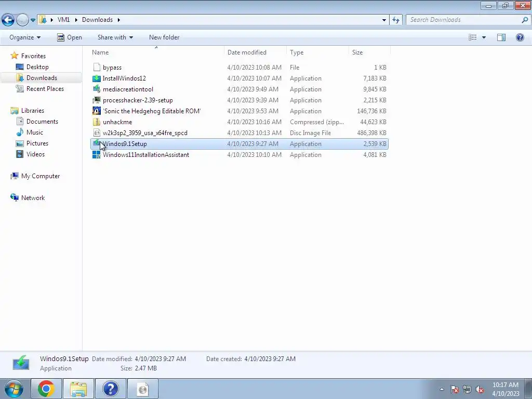Open the Documents library
532x399 pixels.
[42, 122]
